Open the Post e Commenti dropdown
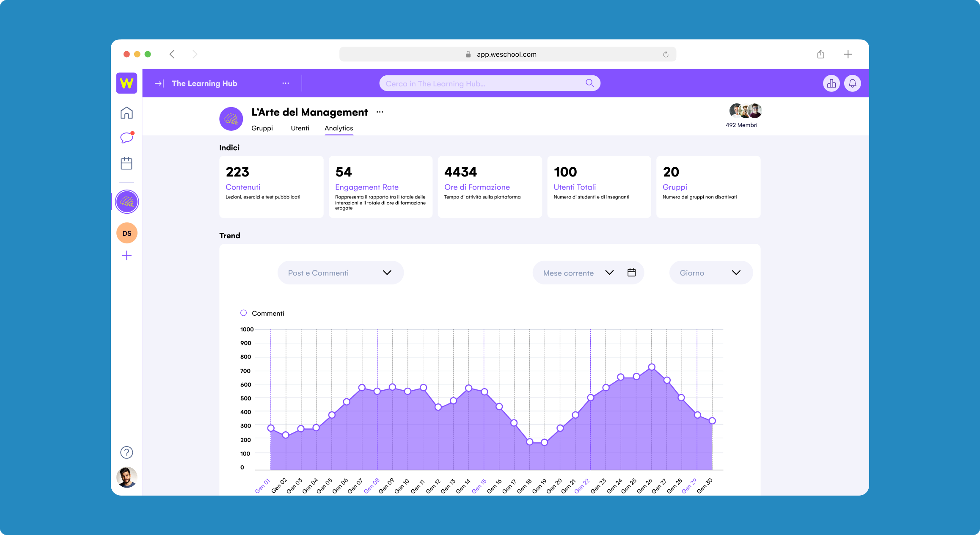The width and height of the screenshot is (980, 535). 341,273
